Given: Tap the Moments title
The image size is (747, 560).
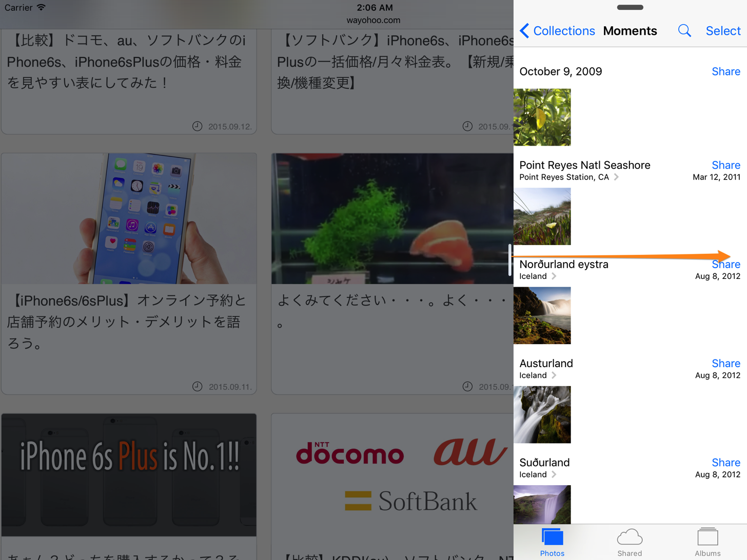Looking at the screenshot, I should [x=630, y=31].
